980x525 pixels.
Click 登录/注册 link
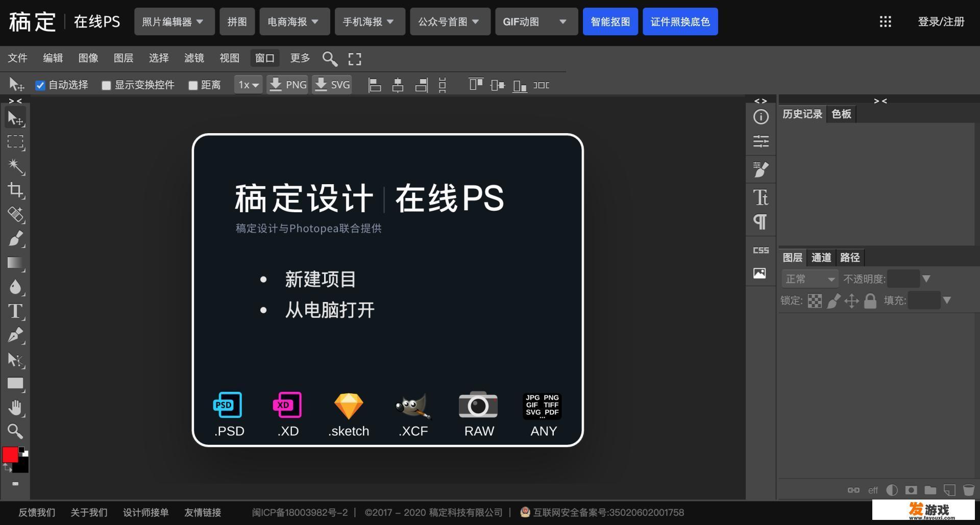[x=941, y=21]
